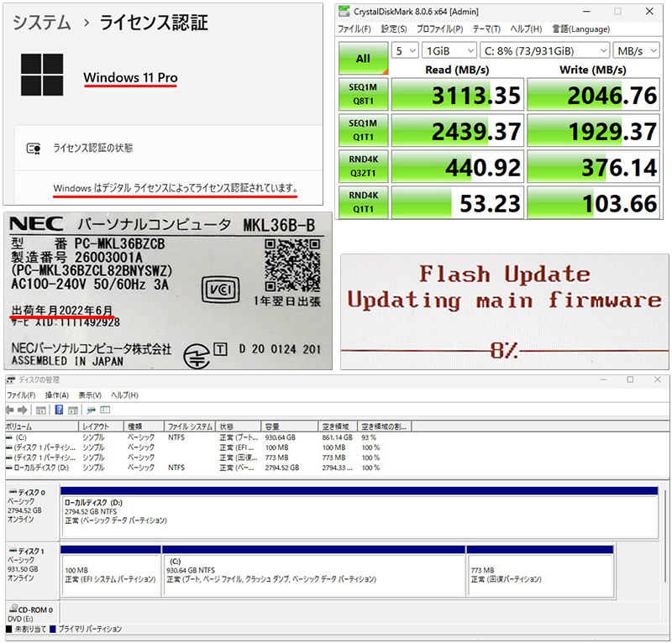Screen dimensions: 672x643
Task: Click the certificate icon beside ライセンス認証の状態
Action: (34, 149)
